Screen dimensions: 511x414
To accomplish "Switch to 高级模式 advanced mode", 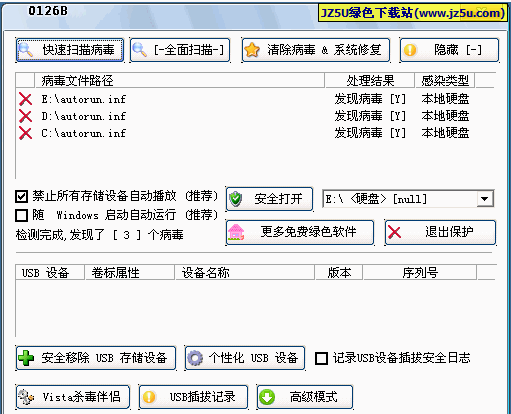I will [305, 397].
